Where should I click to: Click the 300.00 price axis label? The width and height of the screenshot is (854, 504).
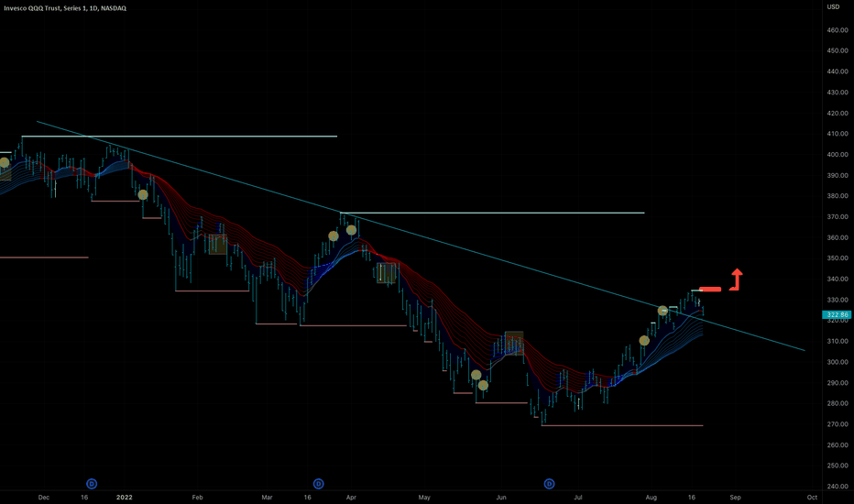[838, 362]
